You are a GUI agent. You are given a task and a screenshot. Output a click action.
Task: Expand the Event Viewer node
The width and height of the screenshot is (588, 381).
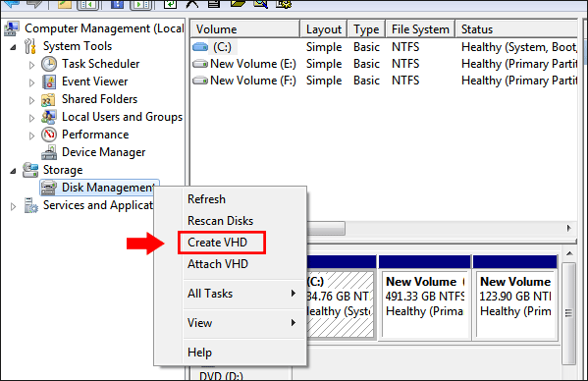point(31,82)
